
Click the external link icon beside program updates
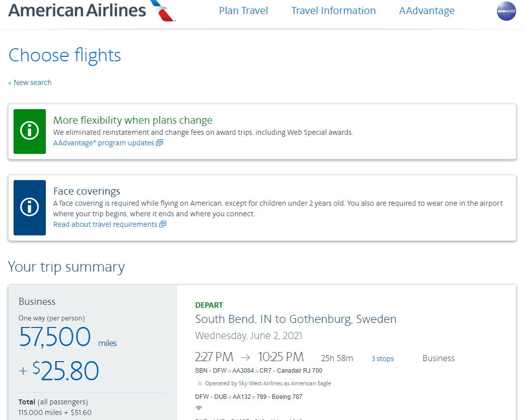tap(160, 143)
